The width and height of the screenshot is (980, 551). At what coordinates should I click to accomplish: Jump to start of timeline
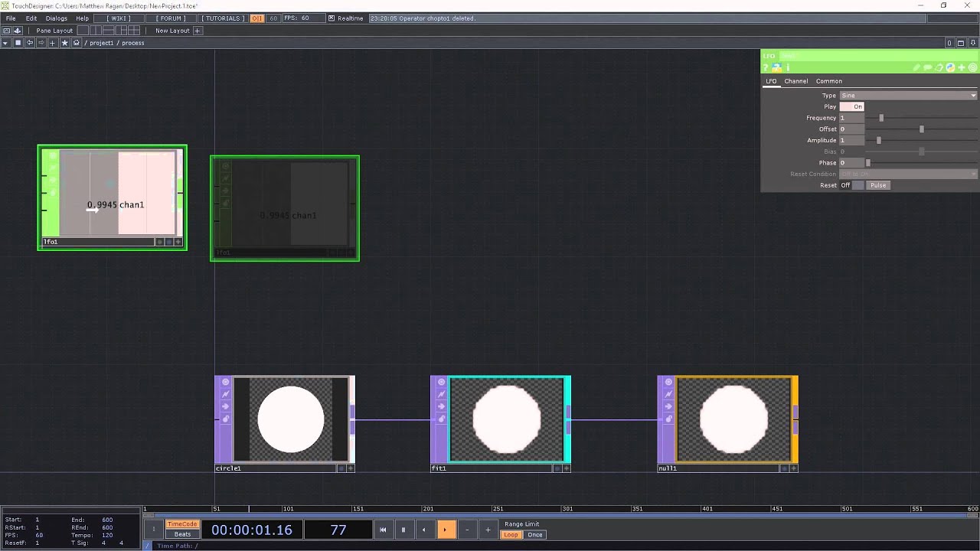point(383,530)
